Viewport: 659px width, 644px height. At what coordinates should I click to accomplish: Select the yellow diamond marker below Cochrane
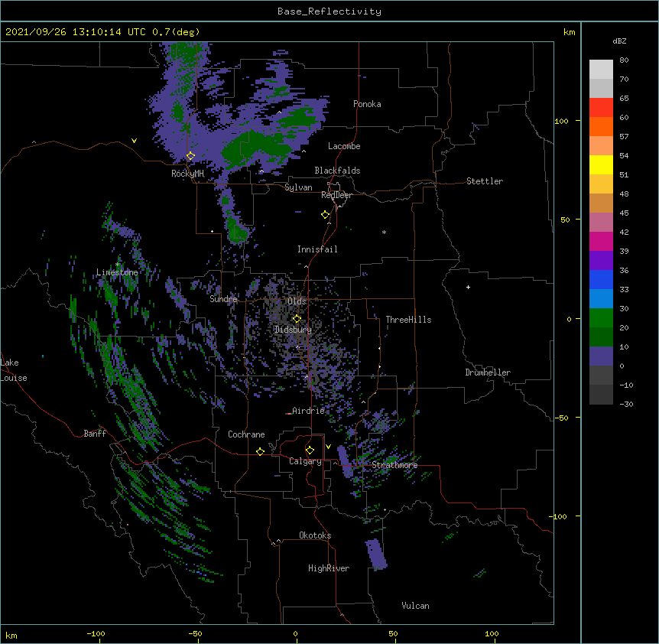pyautogui.click(x=260, y=451)
